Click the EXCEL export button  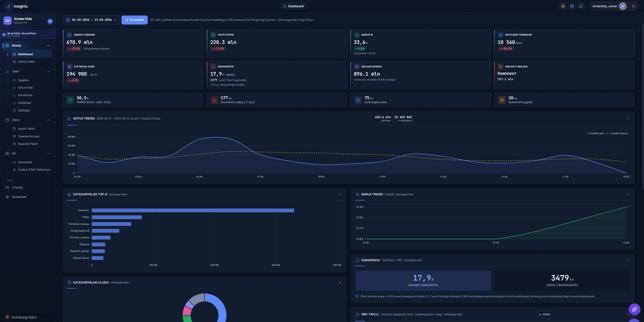(545, 315)
